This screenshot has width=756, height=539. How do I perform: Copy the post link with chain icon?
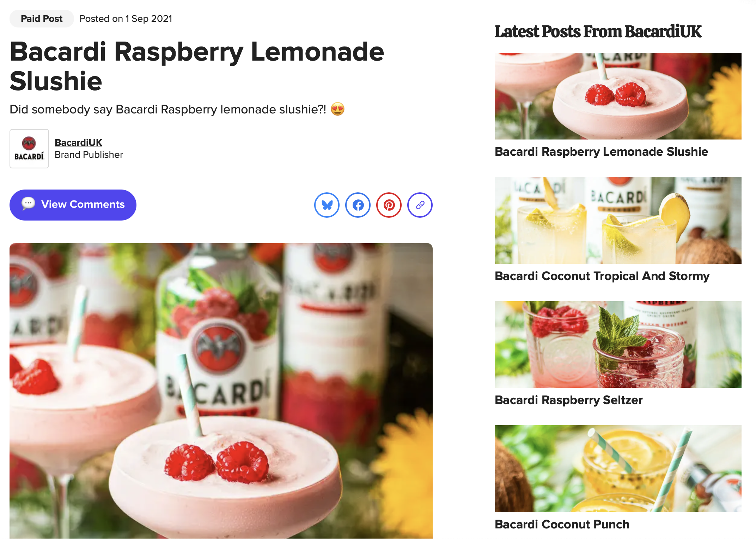coord(420,205)
